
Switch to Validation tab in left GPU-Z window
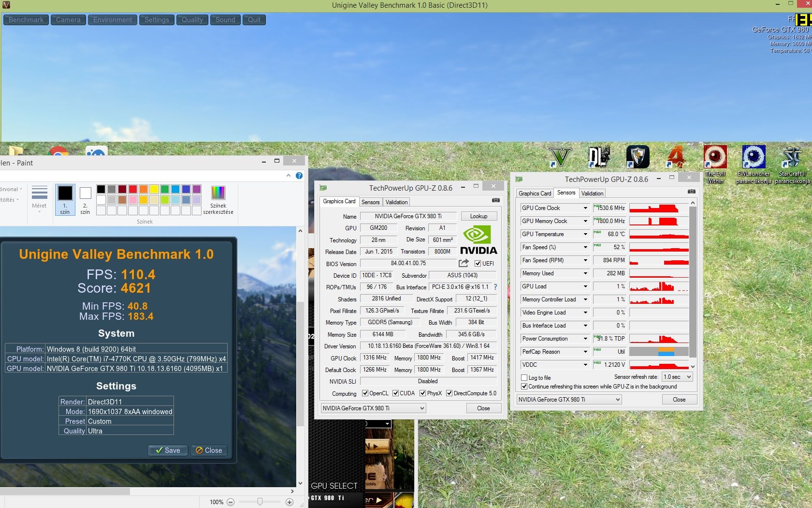[x=396, y=202]
